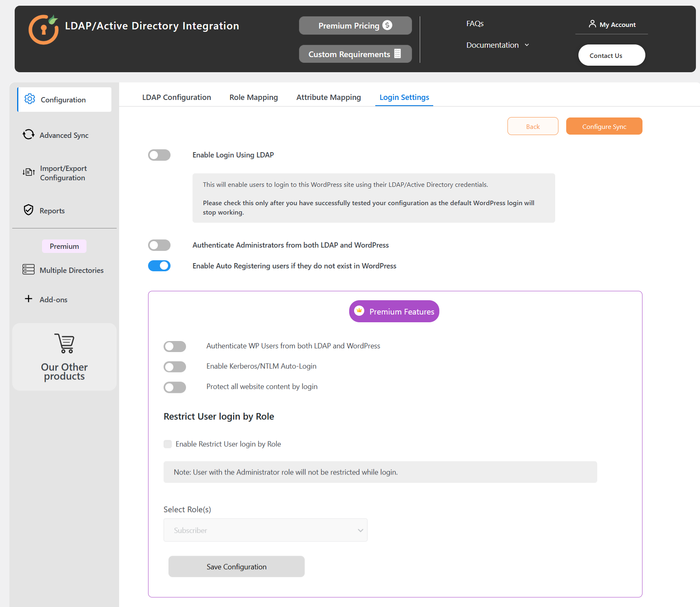This screenshot has width=700, height=607.
Task: Toggle Authenticate Administrators from both LDAP and WordPress
Action: point(159,245)
